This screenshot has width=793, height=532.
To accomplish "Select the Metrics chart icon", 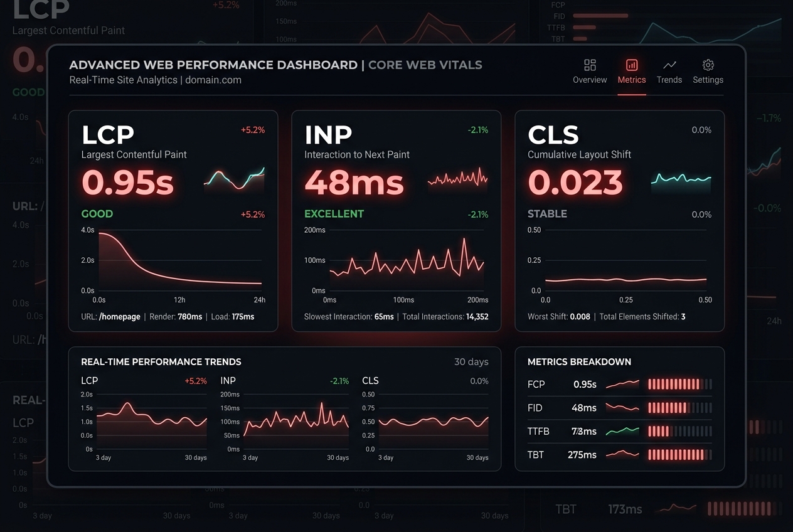I will pos(632,65).
